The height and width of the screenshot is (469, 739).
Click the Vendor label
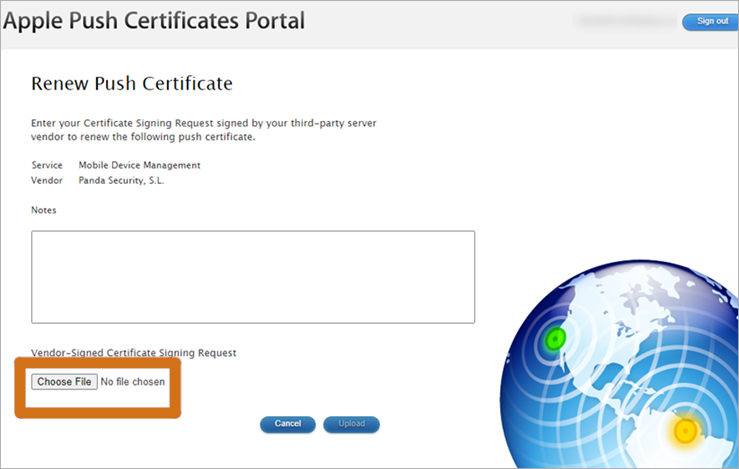[47, 180]
